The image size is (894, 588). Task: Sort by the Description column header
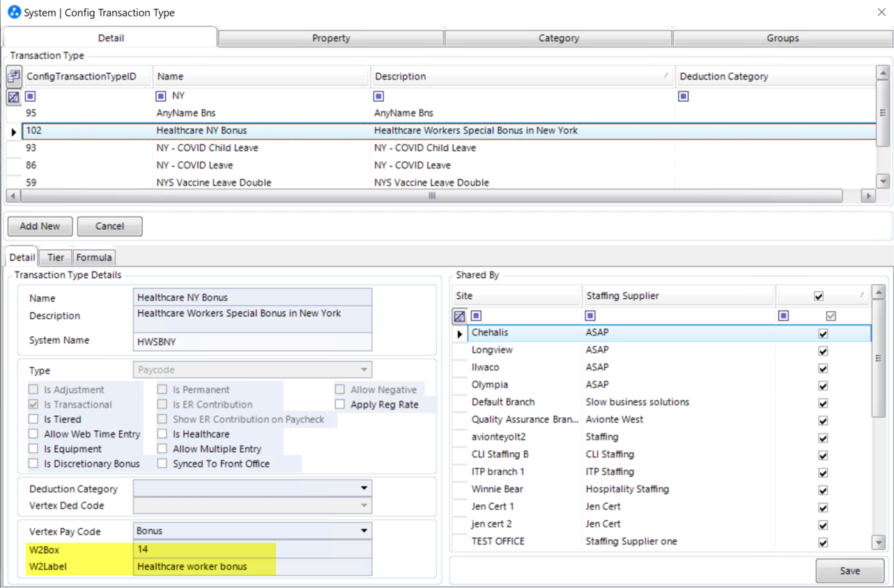click(x=521, y=77)
